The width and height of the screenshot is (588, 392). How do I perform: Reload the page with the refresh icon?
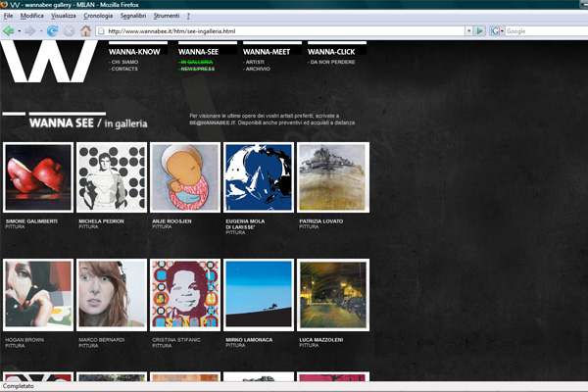click(52, 31)
